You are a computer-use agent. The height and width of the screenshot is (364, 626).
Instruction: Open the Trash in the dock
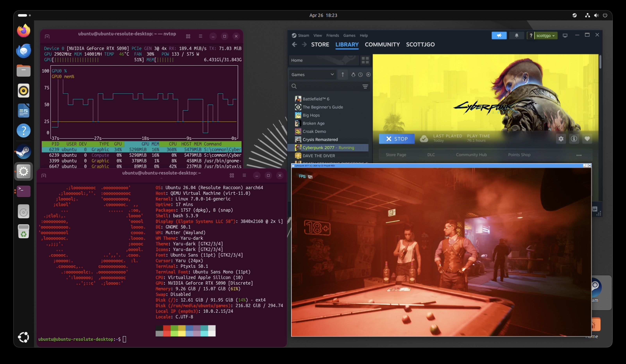pos(24,231)
